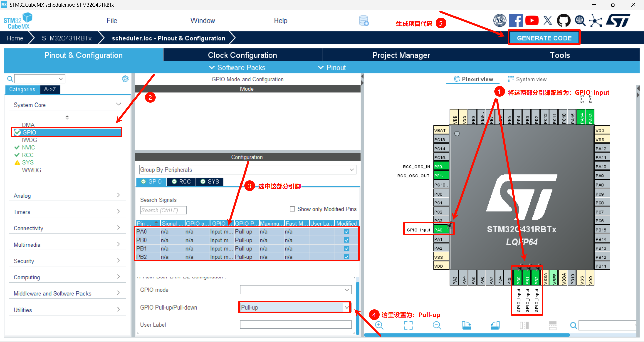This screenshot has width=644, height=342.
Task: Open the Window menu
Action: [x=203, y=21]
